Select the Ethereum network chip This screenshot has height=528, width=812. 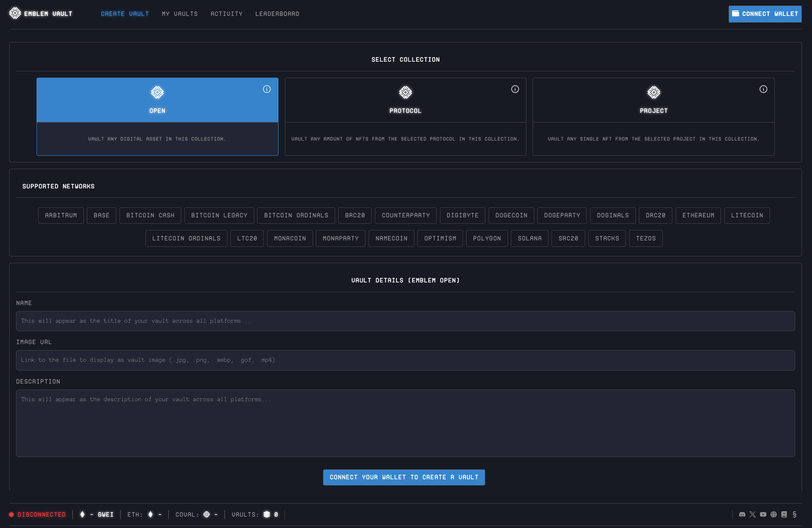coord(698,215)
